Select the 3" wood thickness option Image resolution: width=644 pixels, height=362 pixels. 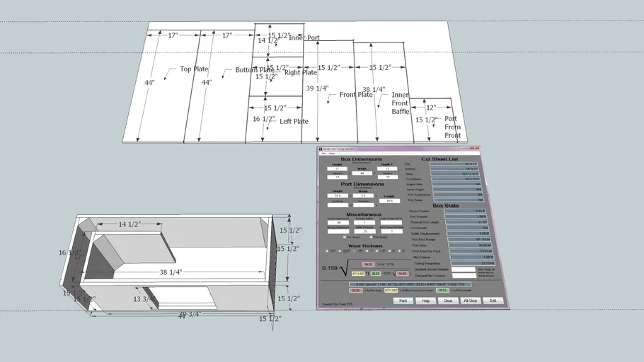click(401, 250)
